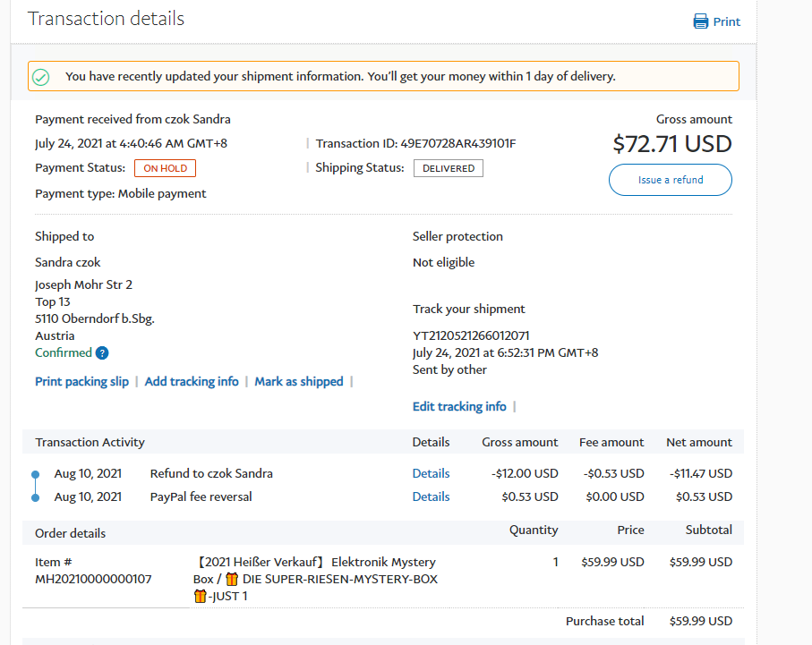812x645 pixels.
Task: Open the help icon next to Confirmed
Action: coord(102,353)
